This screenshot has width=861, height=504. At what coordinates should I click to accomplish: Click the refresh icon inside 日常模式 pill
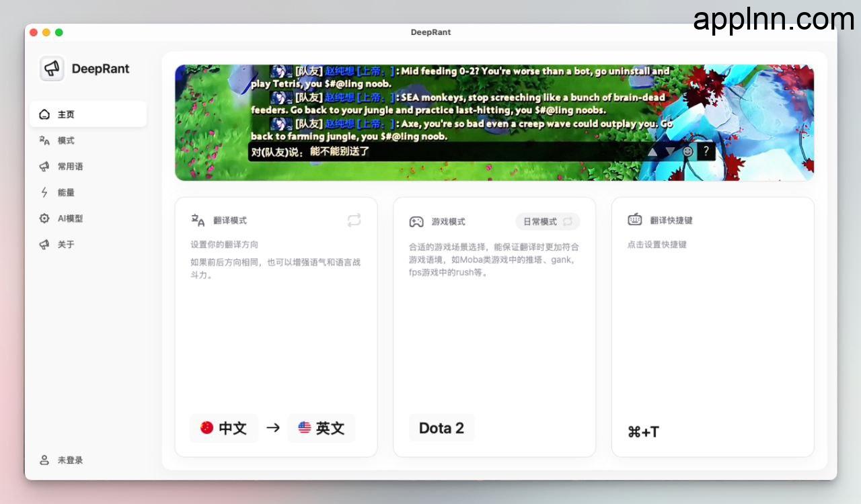tap(568, 221)
